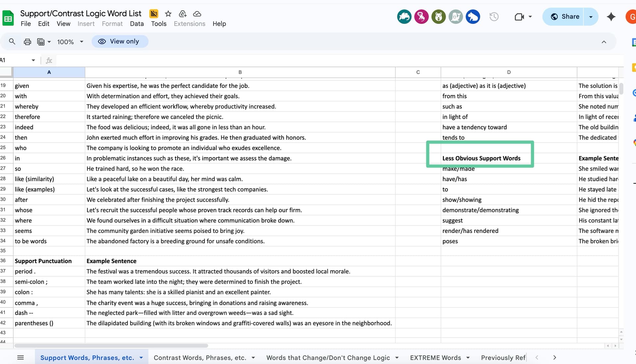
Task: Click the fx formula icon
Action: click(49, 60)
